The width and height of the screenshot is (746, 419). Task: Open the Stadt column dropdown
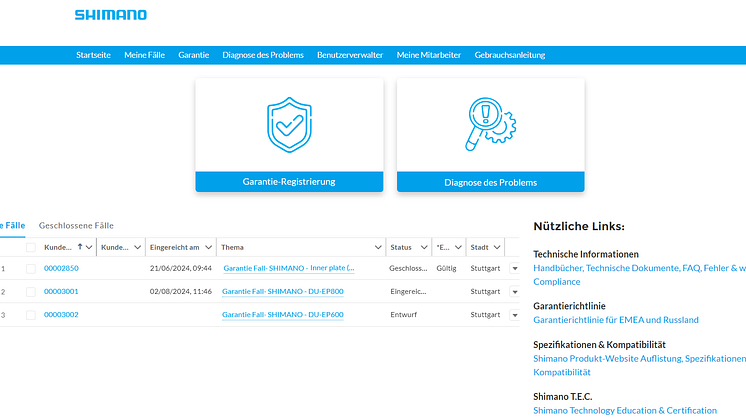(x=497, y=247)
